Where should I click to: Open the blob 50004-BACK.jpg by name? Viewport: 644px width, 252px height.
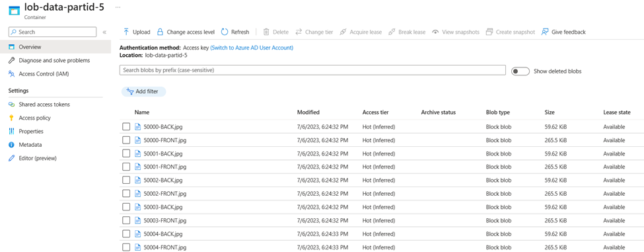163,234
